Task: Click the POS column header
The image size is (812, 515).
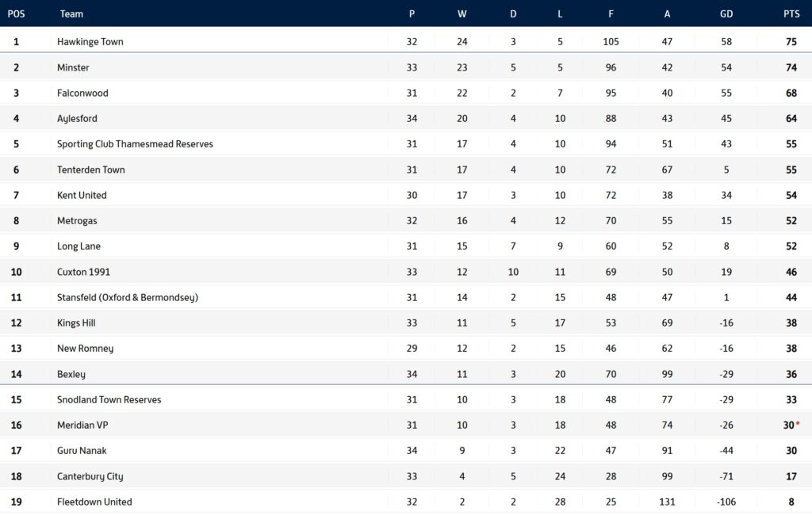Action: pos(16,13)
